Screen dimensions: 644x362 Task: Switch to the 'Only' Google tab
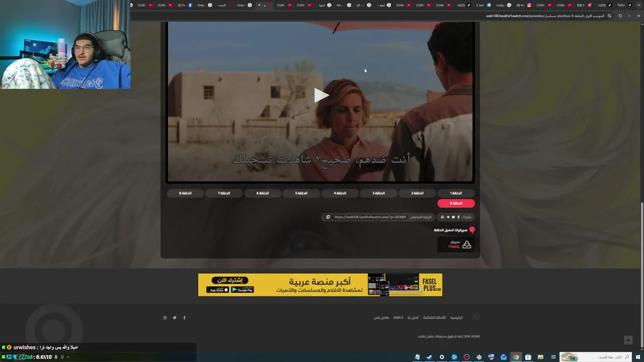pyautogui.click(x=205, y=5)
